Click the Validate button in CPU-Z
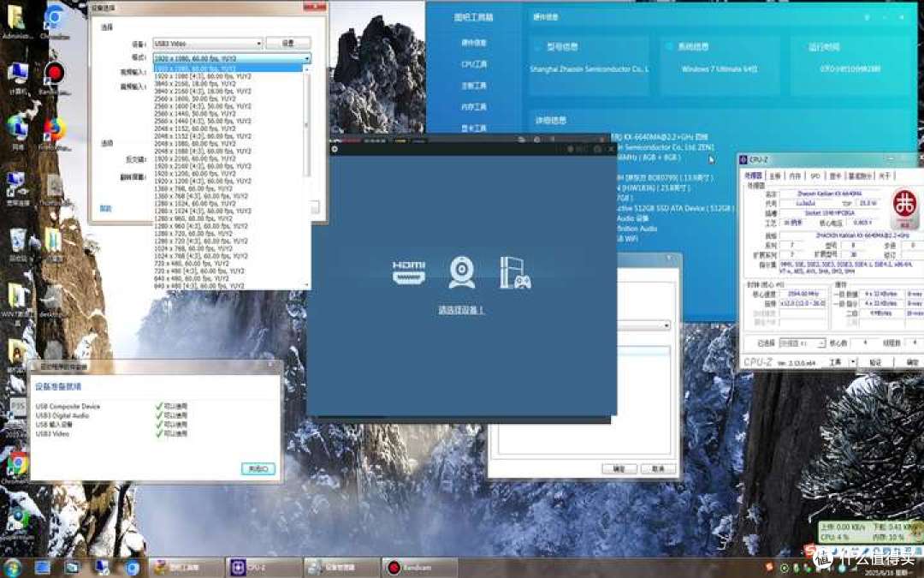Screen dimensions: 924x578 point(876,362)
